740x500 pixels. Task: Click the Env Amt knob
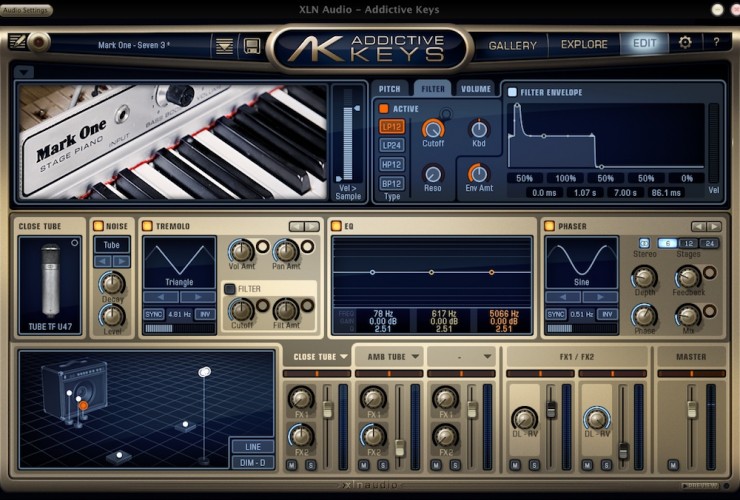point(479,174)
